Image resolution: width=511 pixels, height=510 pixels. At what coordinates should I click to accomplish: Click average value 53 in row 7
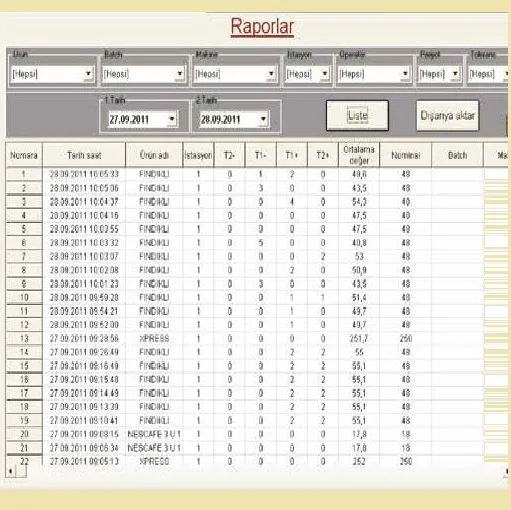tap(359, 256)
